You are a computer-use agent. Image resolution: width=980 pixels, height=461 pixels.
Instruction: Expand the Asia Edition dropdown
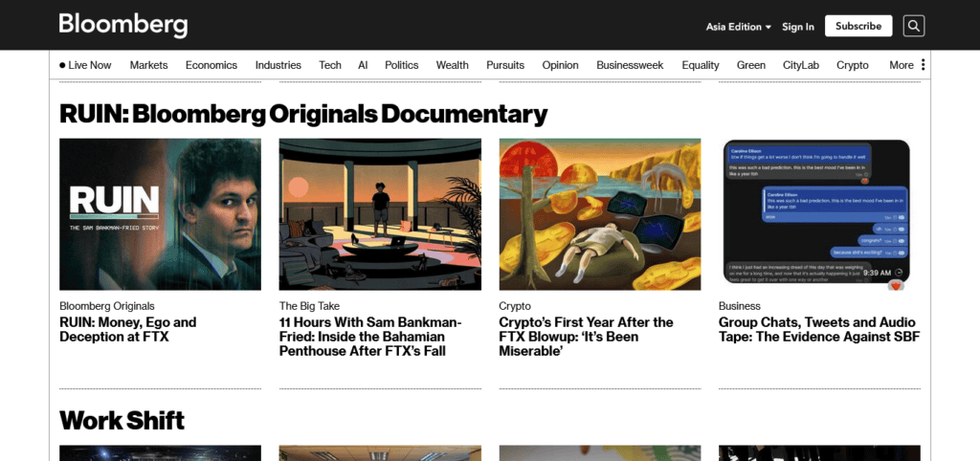tap(739, 27)
